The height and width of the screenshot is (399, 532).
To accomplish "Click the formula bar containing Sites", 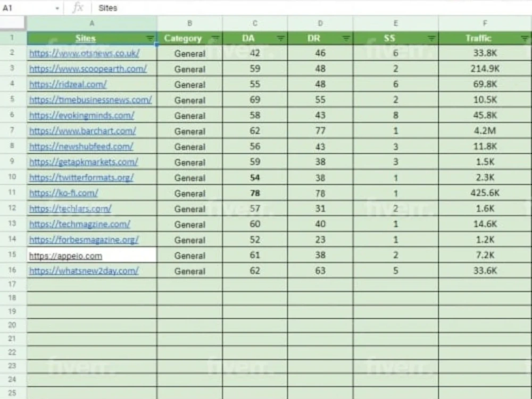I will [312, 8].
